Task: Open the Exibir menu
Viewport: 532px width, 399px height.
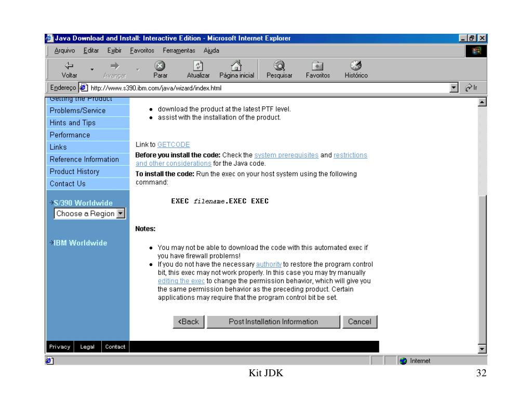Action: 114,50
